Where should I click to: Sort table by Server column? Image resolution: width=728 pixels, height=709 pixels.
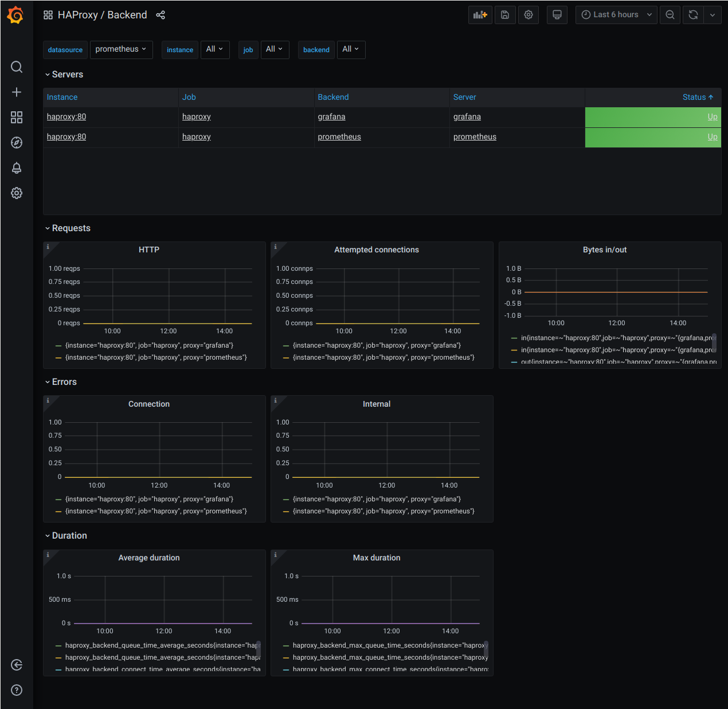click(464, 98)
